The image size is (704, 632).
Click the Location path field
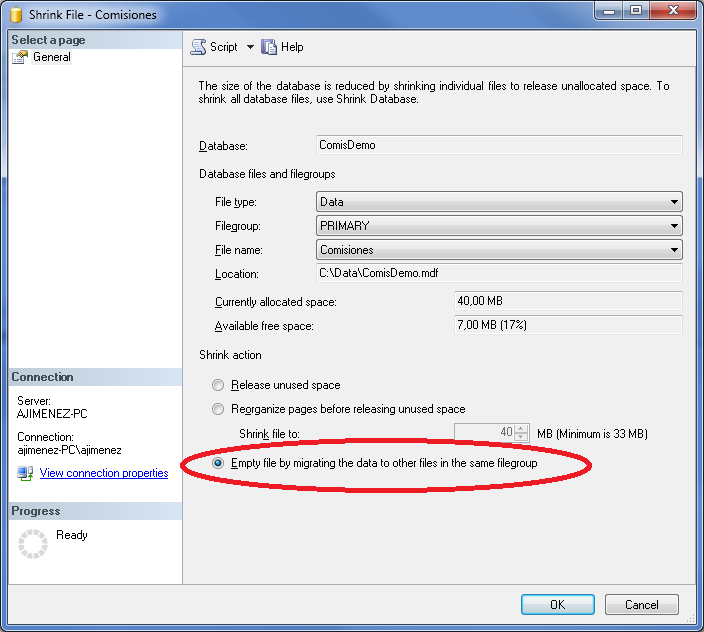499,273
